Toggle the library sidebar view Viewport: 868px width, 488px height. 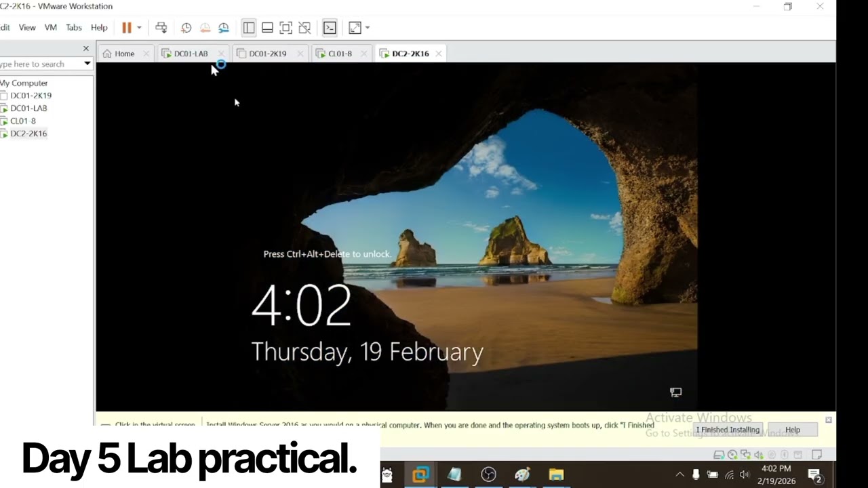coord(249,28)
